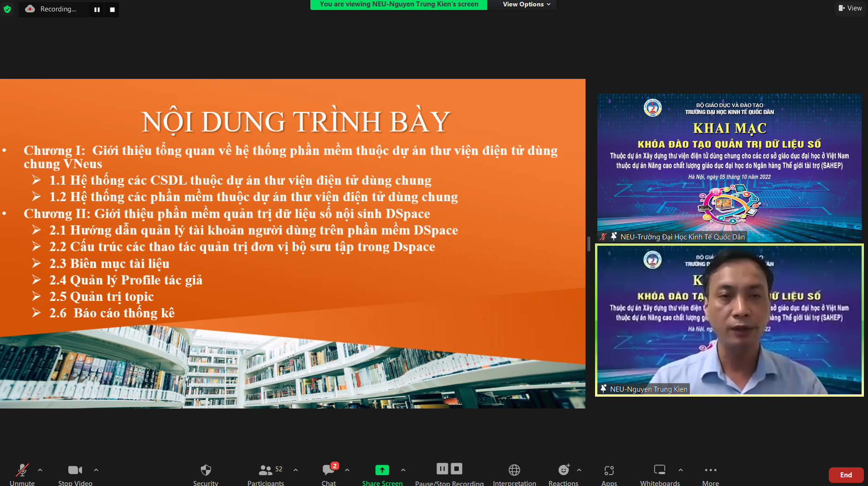This screenshot has width=868, height=486.
Task: Select the NEU-Nguyen Trung Kien video thumbnail
Action: pyautogui.click(x=729, y=320)
